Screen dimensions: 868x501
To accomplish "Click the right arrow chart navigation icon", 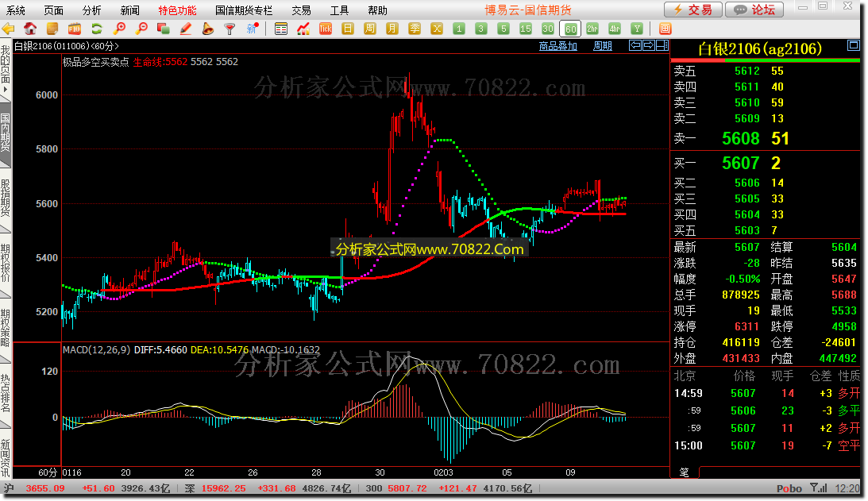I will pyautogui.click(x=649, y=45).
